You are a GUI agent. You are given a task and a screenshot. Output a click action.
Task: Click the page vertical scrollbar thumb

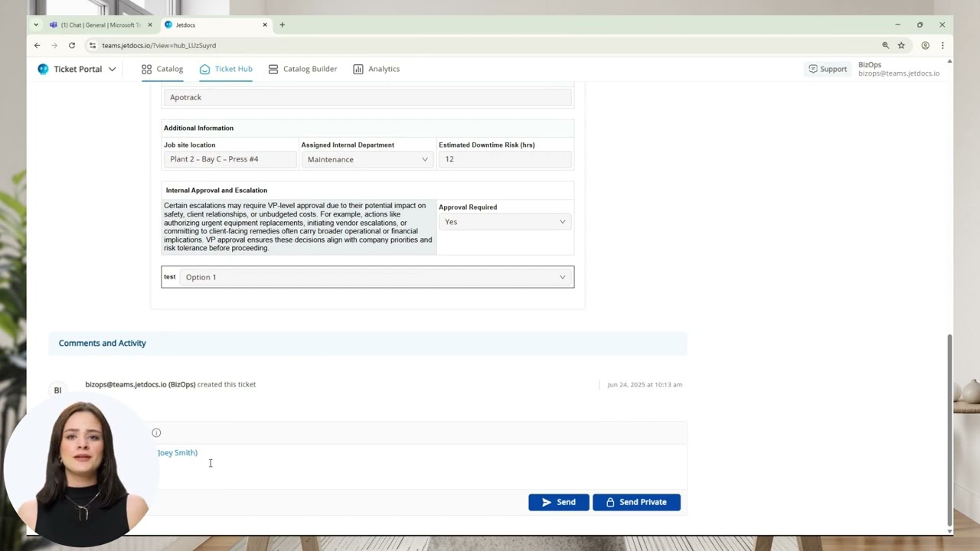coord(949,429)
